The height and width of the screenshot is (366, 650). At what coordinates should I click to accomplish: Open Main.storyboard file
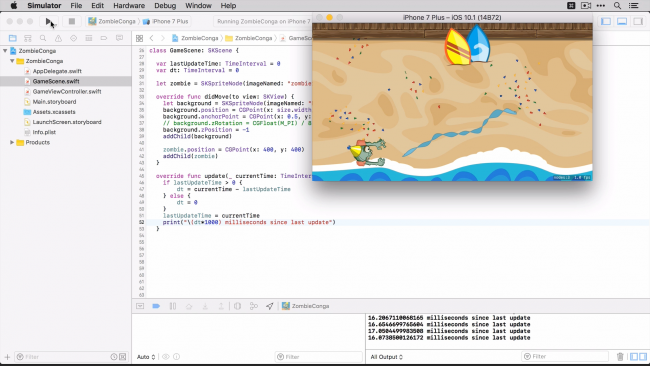click(54, 102)
